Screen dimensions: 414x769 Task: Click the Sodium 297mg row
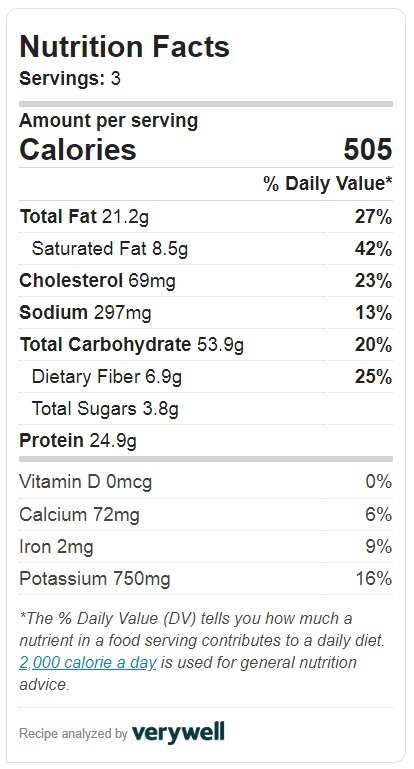click(206, 312)
